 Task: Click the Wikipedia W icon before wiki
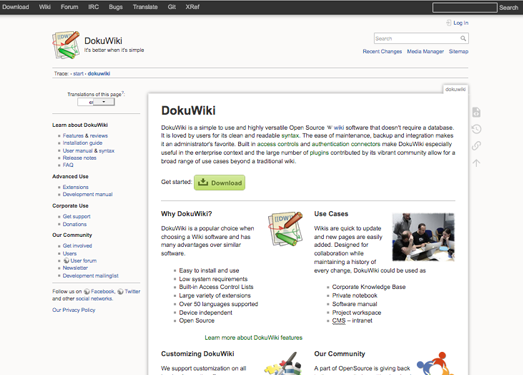click(x=330, y=127)
